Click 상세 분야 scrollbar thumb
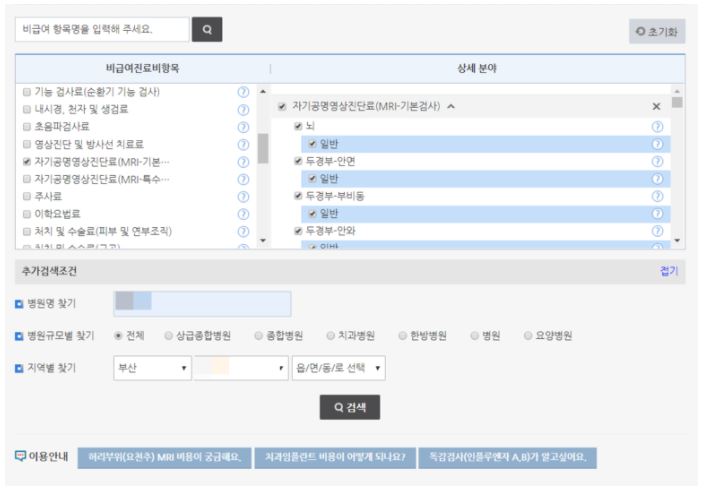Image resolution: width=706 pixels, height=493 pixels. [x=677, y=102]
